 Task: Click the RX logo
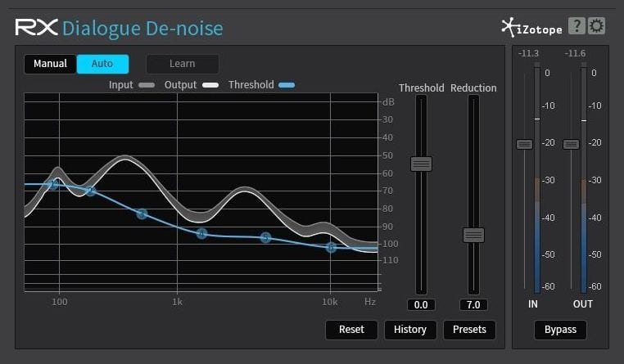[37, 28]
